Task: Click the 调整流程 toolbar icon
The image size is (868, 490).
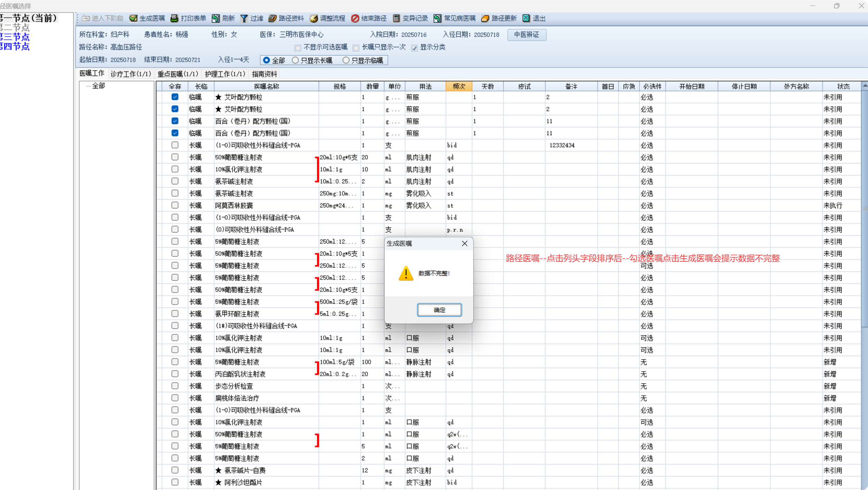Action: coord(314,18)
